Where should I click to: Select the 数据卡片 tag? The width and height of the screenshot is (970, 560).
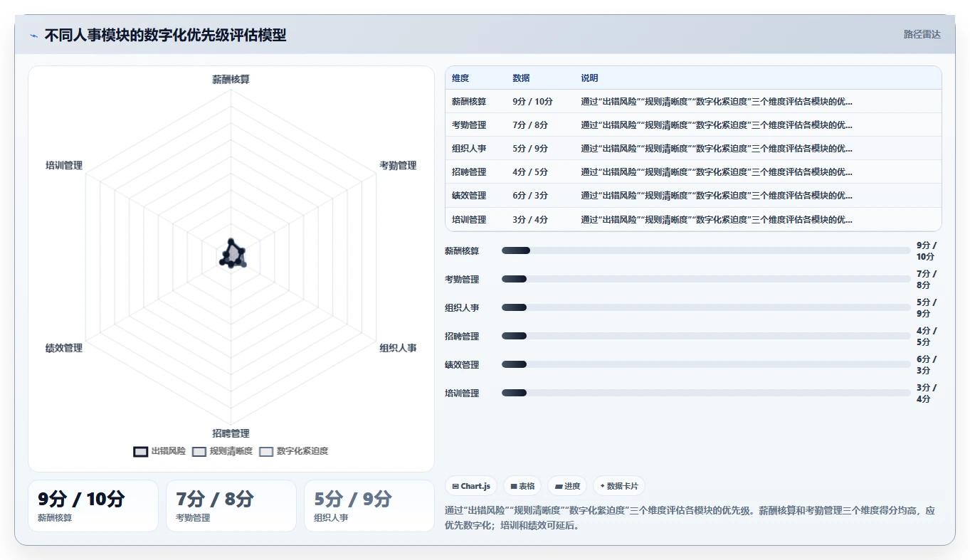click(x=619, y=486)
